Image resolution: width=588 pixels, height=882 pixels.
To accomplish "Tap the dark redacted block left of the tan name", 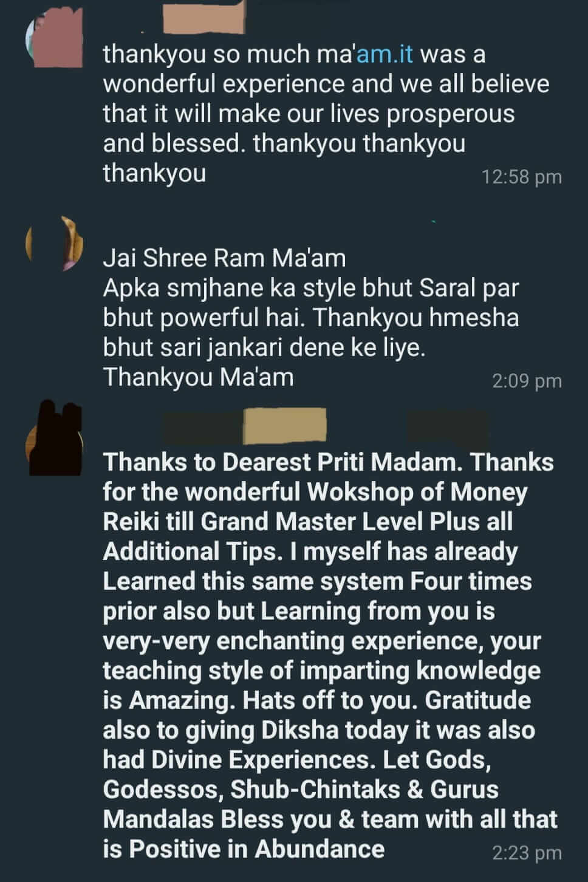I will [202, 426].
